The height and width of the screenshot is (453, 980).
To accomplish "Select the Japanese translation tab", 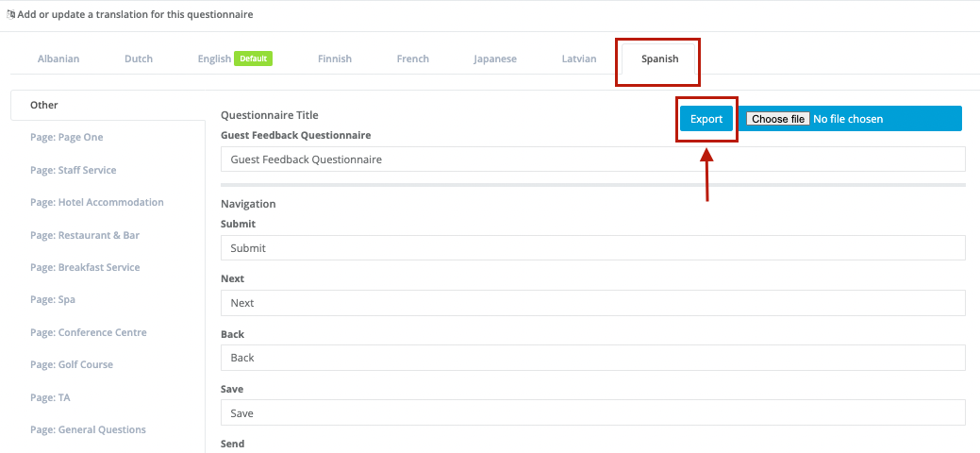I will pos(495,59).
